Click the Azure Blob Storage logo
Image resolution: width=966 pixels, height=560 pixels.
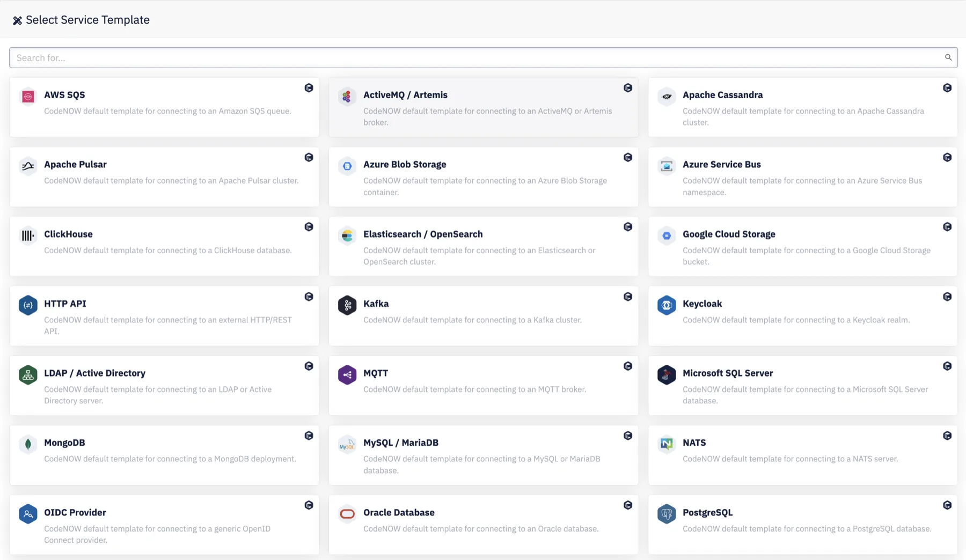point(347,166)
